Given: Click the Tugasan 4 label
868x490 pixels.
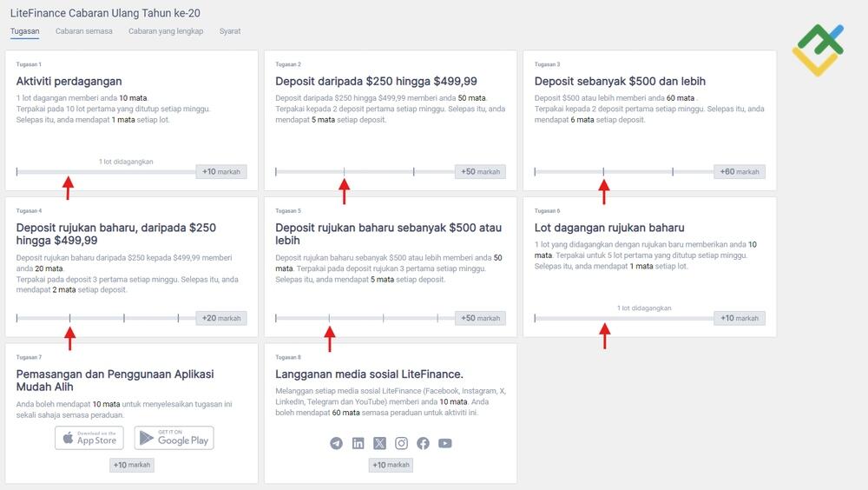Looking at the screenshot, I should [29, 210].
